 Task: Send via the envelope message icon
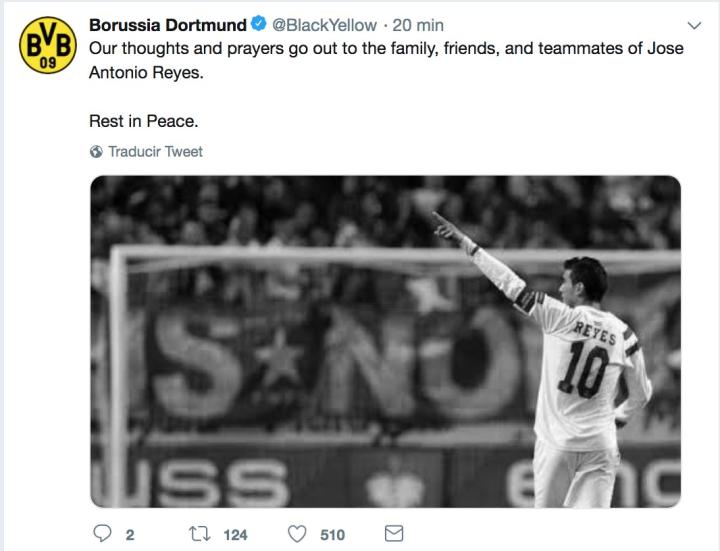(395, 535)
